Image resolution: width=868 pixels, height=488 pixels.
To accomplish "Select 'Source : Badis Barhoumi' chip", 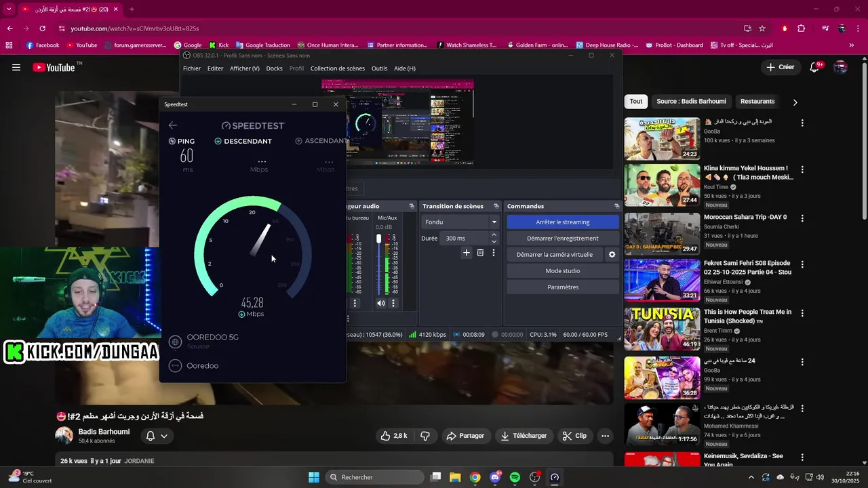I will point(691,102).
